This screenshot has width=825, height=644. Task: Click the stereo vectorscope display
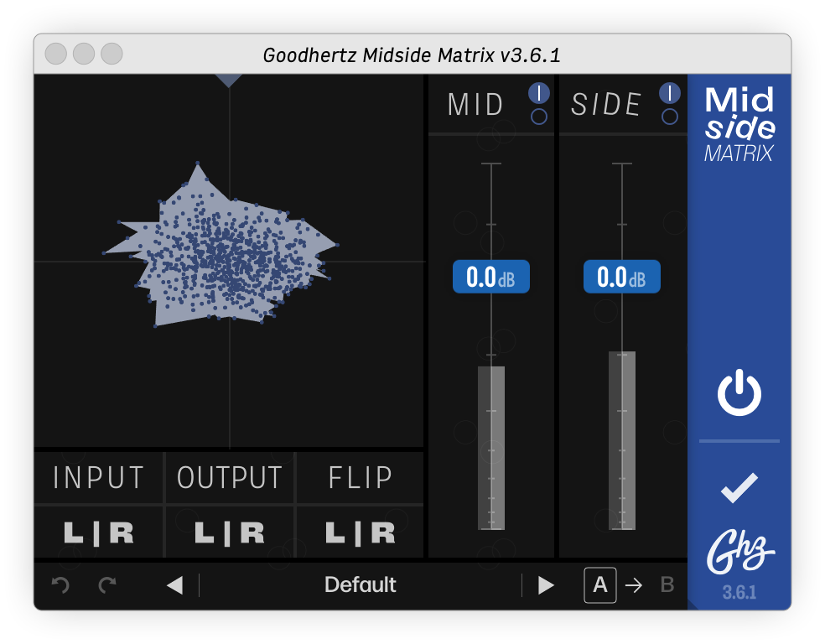[x=229, y=262]
